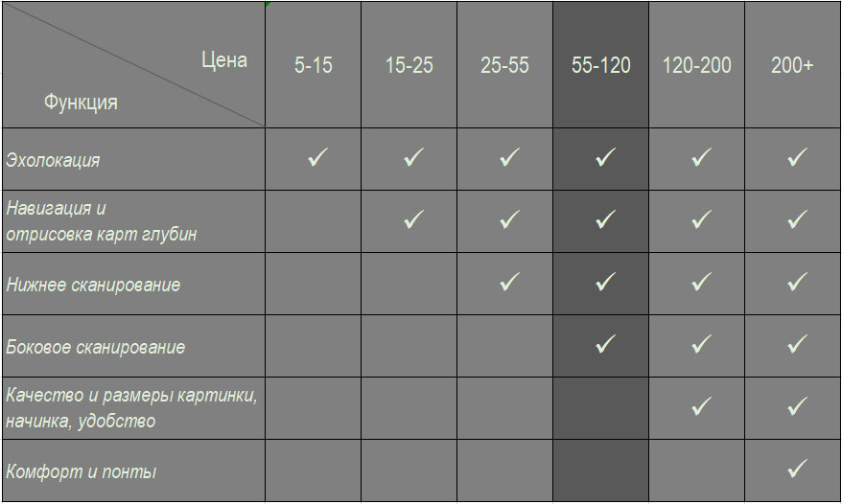Select the Навигация checkmark under 55-120

coord(605,219)
